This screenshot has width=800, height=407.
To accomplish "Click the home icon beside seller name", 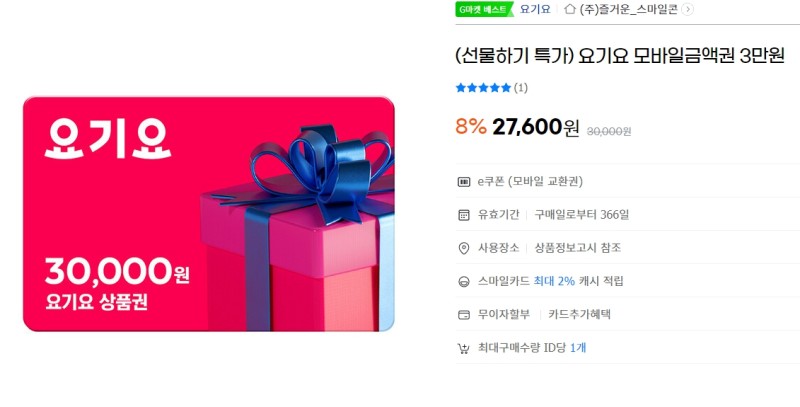I will pyautogui.click(x=570, y=9).
